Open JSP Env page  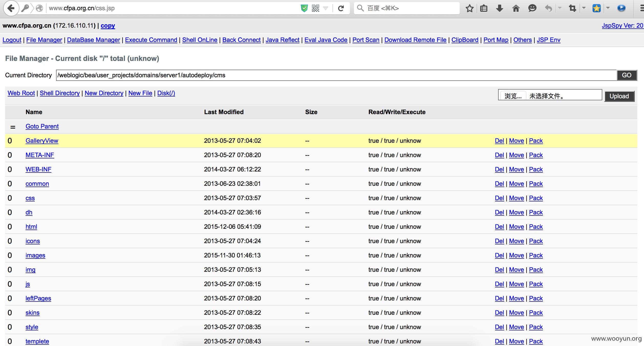[549, 40]
